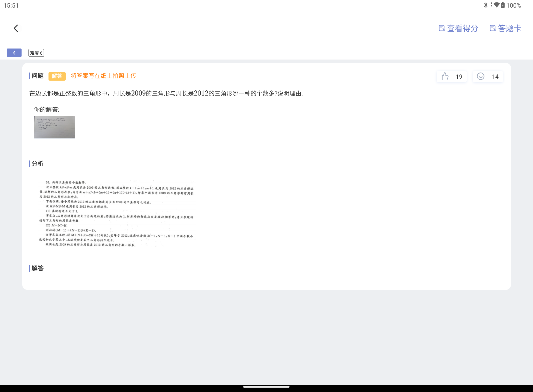The image size is (533, 392).
Task: Open the 答题卡 answer sheet
Action: pos(509,28)
